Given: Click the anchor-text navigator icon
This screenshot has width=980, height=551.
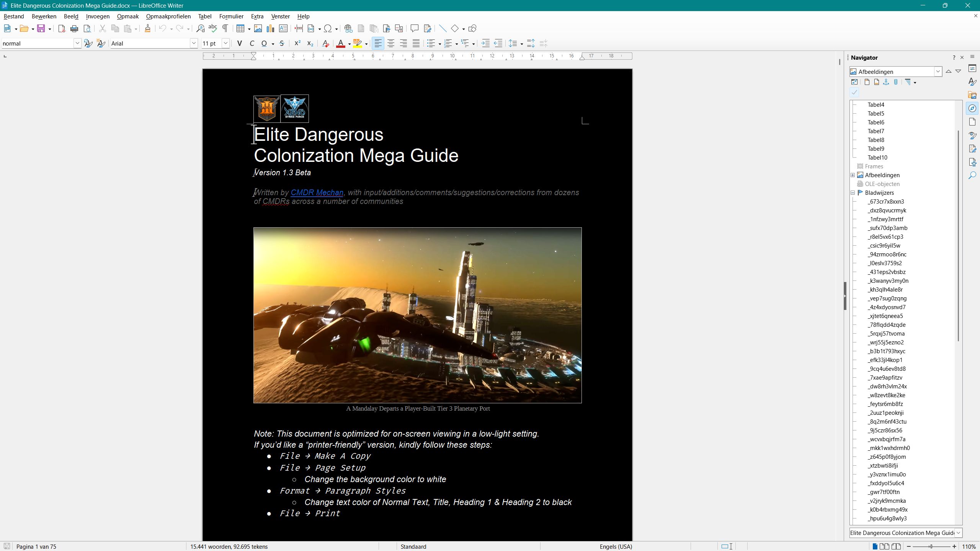Looking at the screenshot, I should coord(886,82).
